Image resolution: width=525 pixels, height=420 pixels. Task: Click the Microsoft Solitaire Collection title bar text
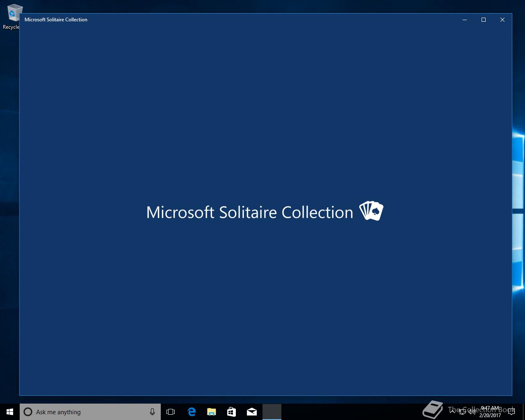(56, 20)
